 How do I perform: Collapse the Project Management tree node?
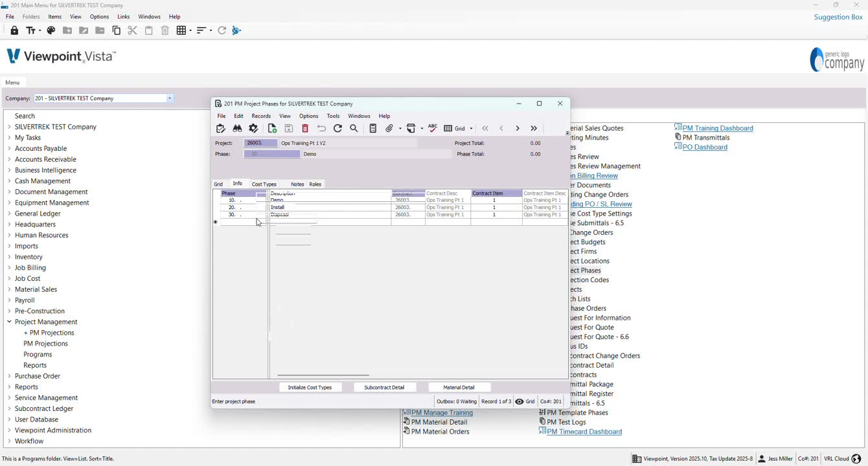9,322
